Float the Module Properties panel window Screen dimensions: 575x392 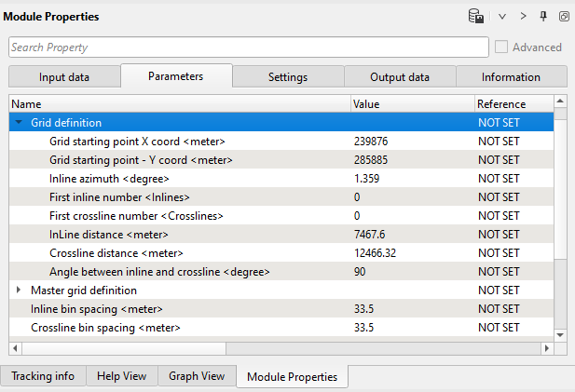click(x=563, y=17)
